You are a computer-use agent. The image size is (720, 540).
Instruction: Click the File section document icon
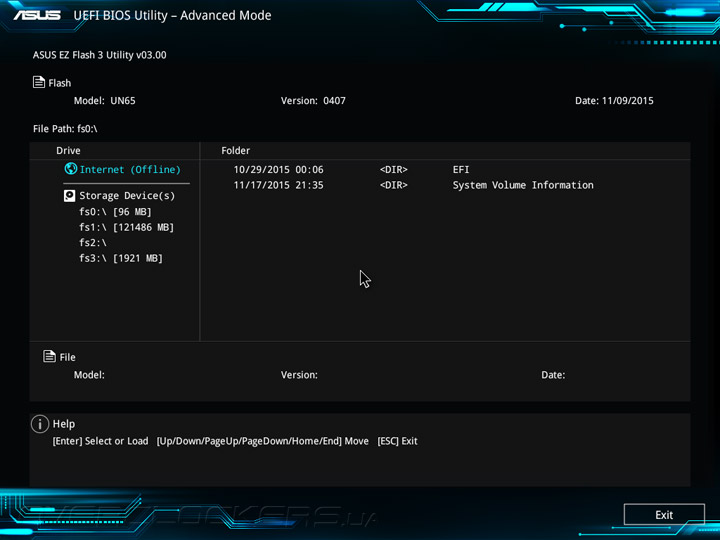[x=50, y=356]
